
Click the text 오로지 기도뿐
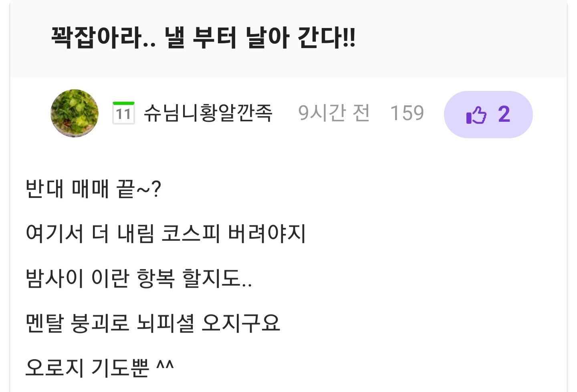point(87,368)
